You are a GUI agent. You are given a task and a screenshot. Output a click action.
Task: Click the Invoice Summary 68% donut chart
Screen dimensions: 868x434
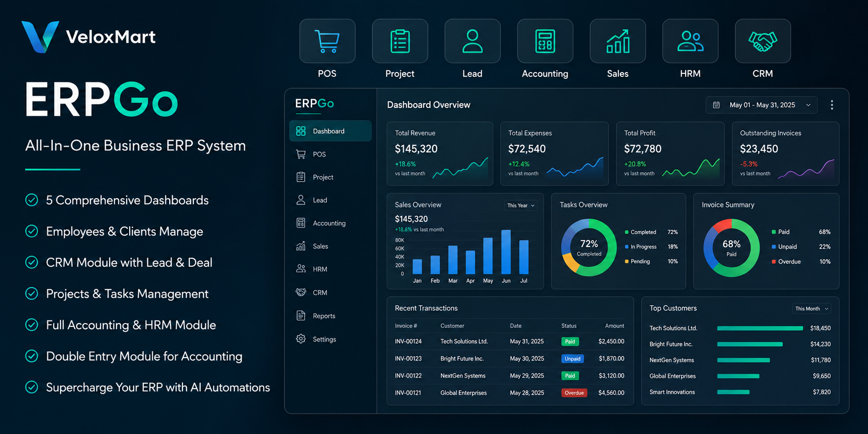731,248
